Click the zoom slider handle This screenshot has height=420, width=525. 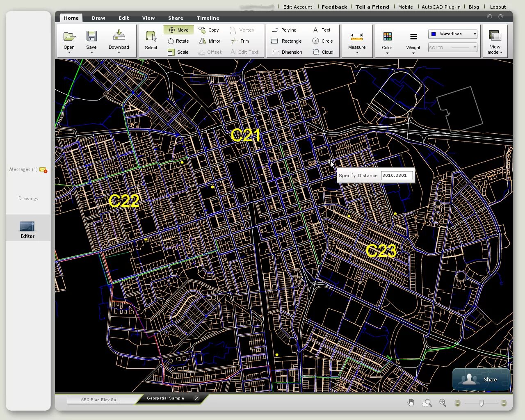tap(481, 403)
